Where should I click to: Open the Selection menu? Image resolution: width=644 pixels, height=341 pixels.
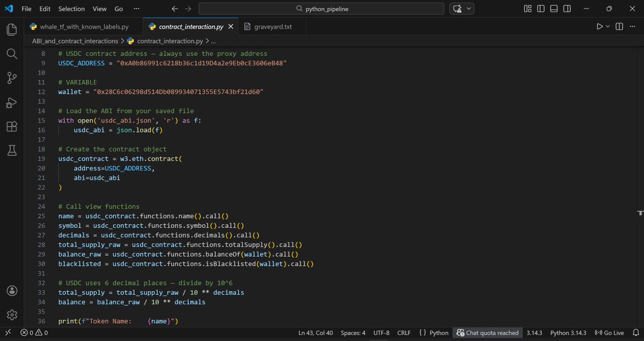coord(71,9)
